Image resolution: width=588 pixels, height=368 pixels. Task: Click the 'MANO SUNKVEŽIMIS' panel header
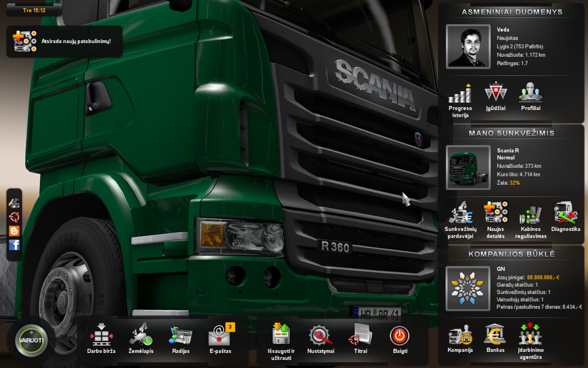click(512, 133)
